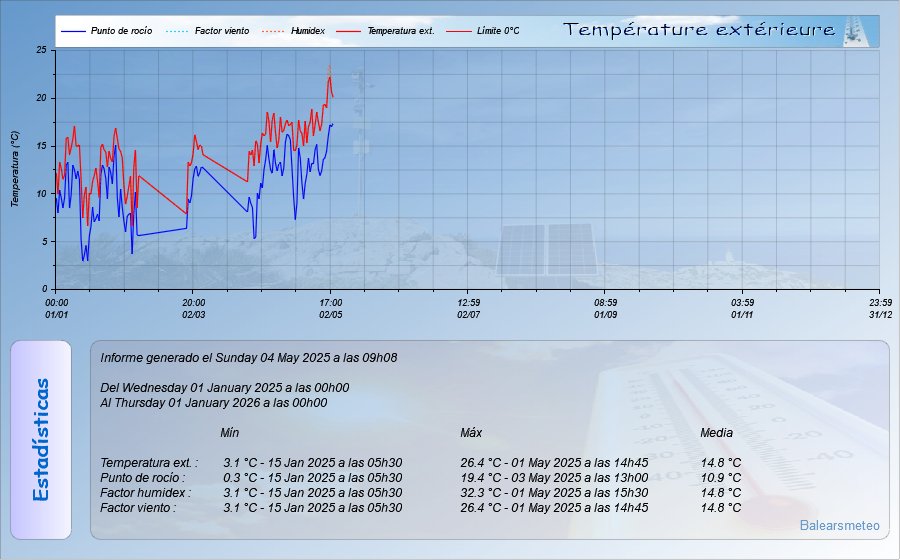Click the dotted cyan Factor viento swatch
The width and height of the screenshot is (900, 560).
tap(177, 31)
